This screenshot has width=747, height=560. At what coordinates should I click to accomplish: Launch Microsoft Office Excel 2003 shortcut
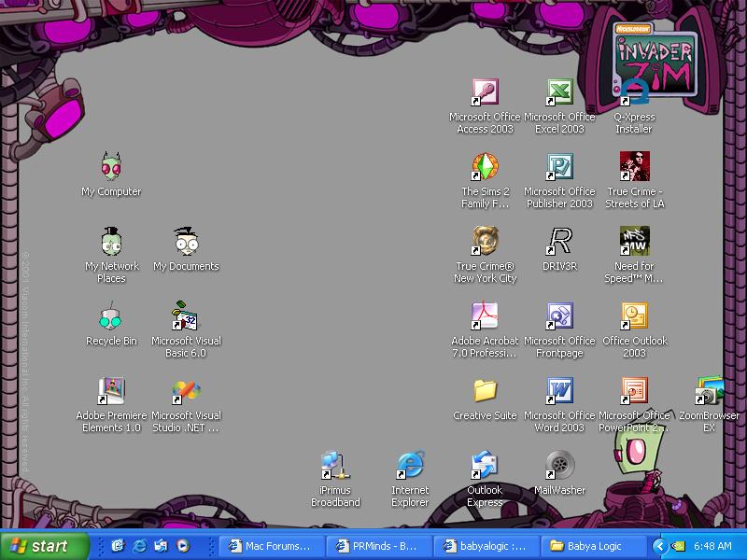coord(559,91)
